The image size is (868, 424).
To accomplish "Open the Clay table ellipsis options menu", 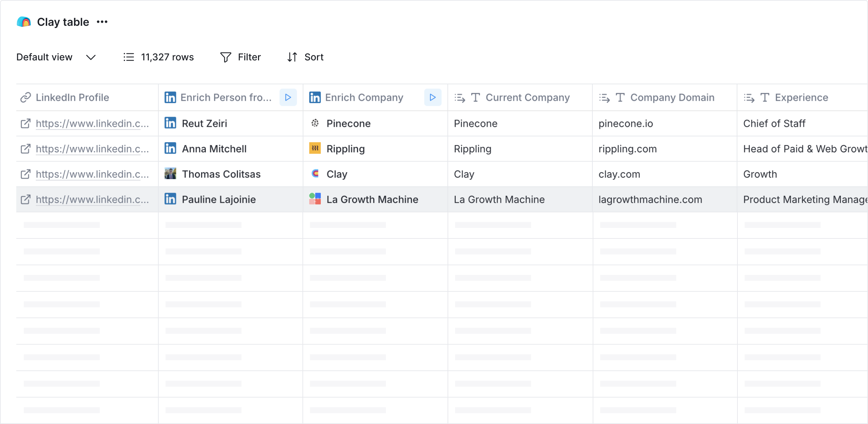I will 102,22.
